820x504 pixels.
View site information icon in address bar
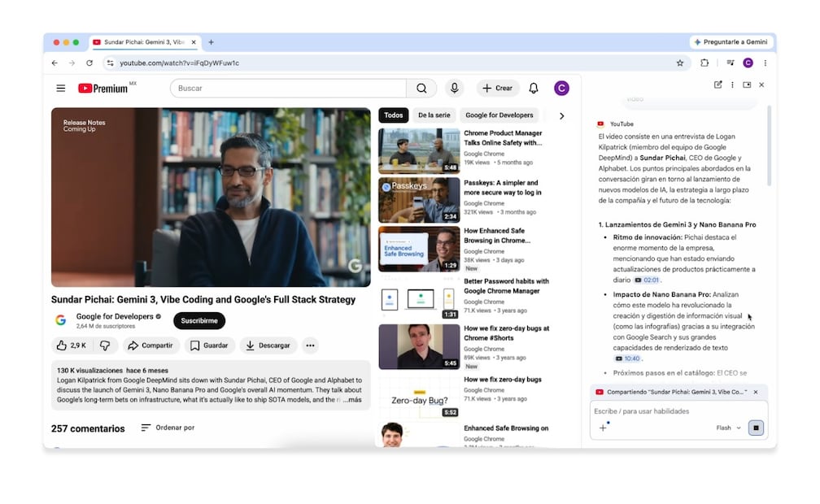click(110, 63)
